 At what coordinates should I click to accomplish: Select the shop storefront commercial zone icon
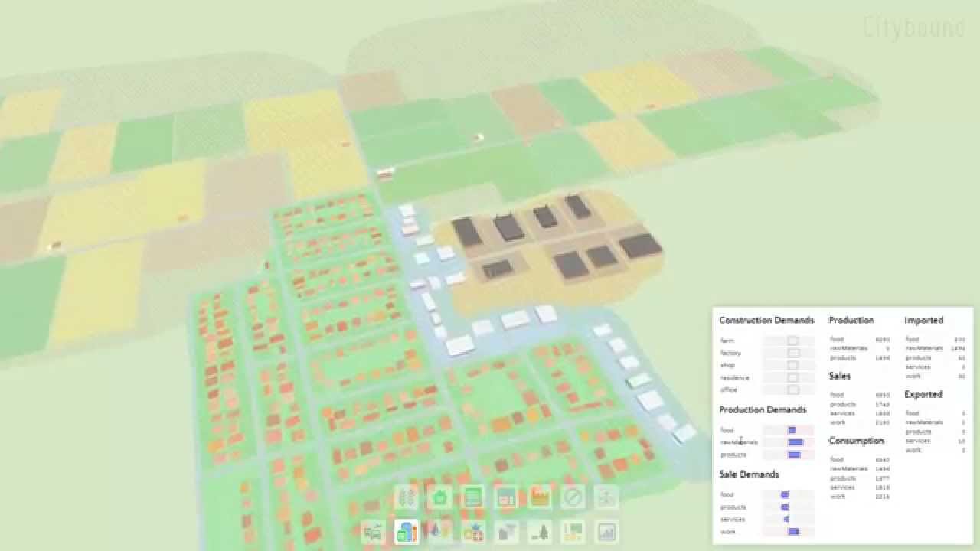506,498
